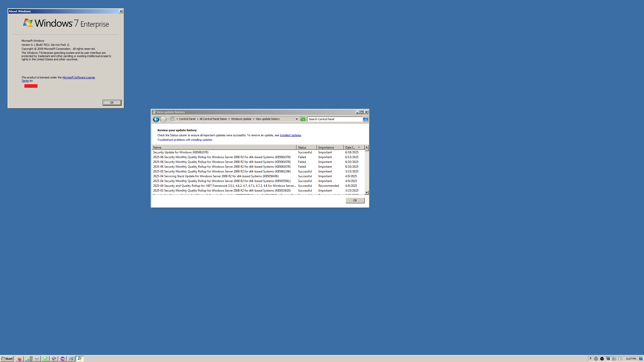
Task: Click the Recommended importance cell
Action: tap(329, 186)
